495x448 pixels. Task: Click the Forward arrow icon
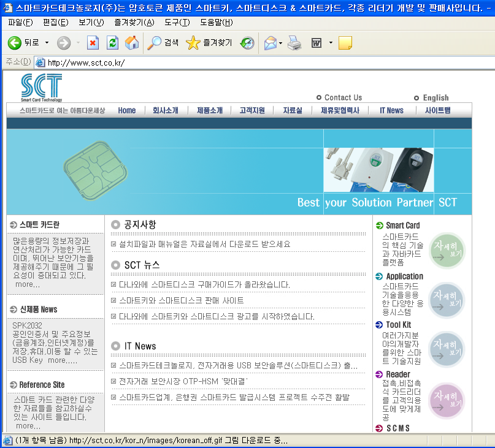pyautogui.click(x=63, y=43)
